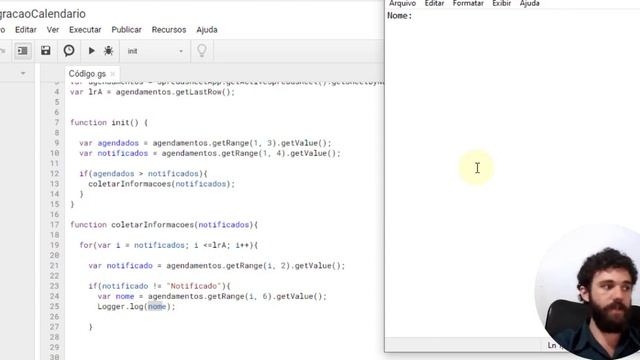The width and height of the screenshot is (640, 360).
Task: Open current project's triggers clock icon
Action: click(69, 51)
